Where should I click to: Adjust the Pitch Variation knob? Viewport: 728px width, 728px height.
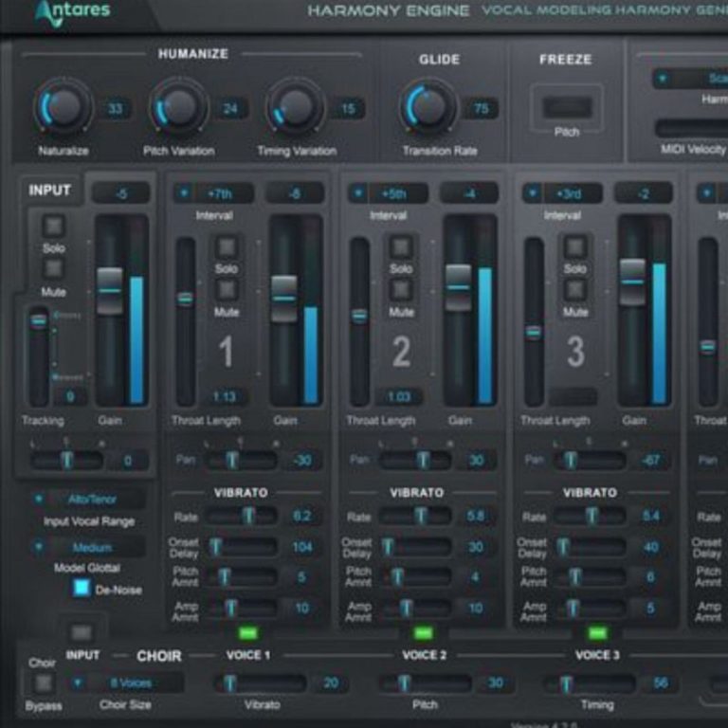[x=179, y=107]
